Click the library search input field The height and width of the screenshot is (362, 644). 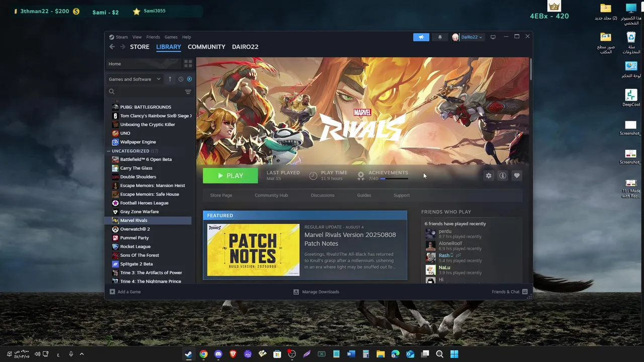click(x=149, y=92)
